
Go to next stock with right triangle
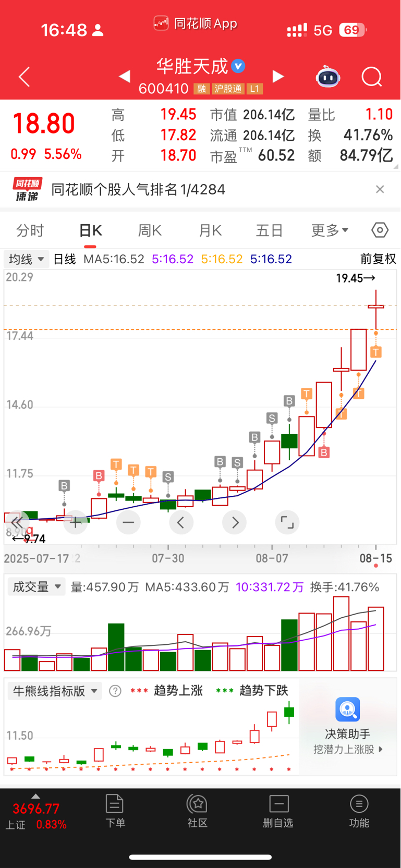click(278, 77)
